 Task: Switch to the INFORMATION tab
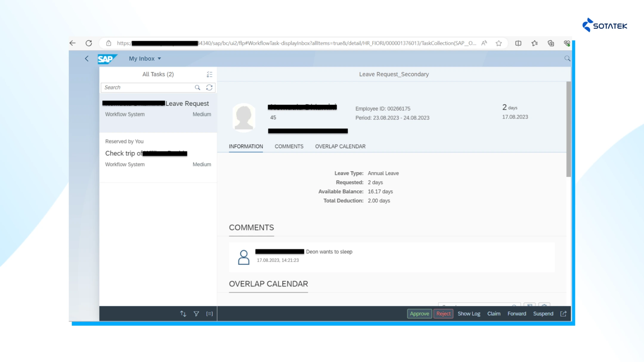(x=246, y=147)
